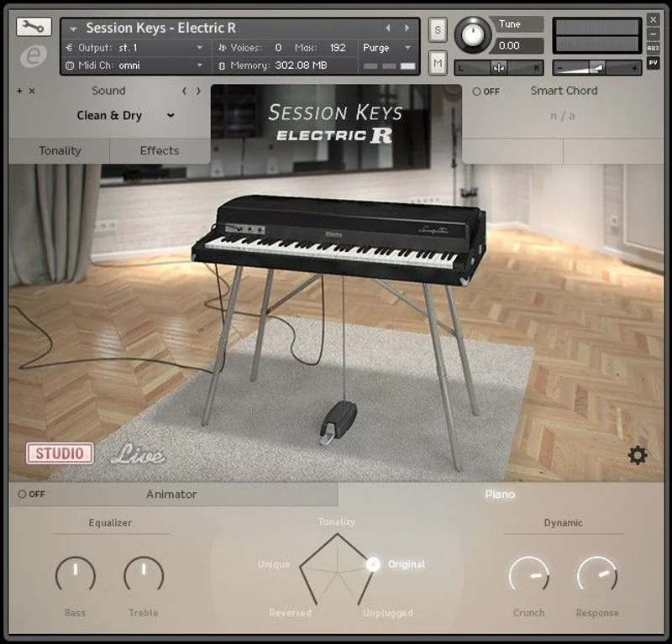Select next instrument with right arrow
Viewport: 672px width, 644px height.
[x=407, y=28]
